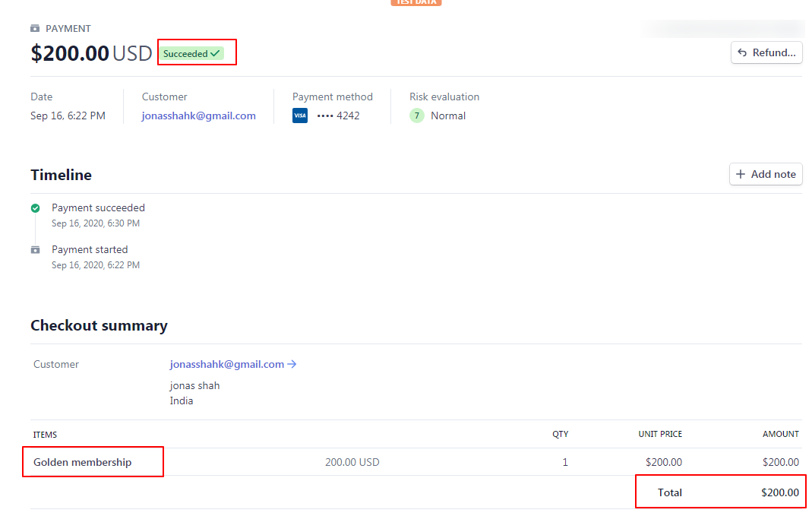The image size is (812, 516).
Task: Click the Visa card icon
Action: 300,116
